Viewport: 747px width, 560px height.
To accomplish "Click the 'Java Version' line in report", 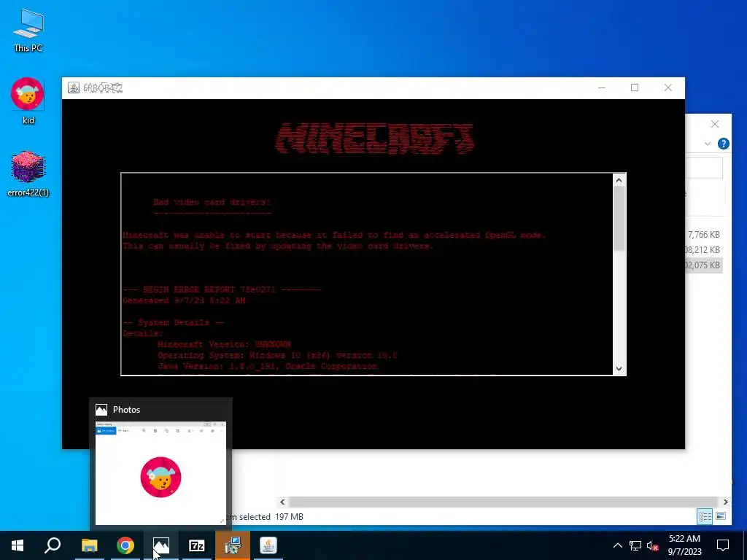I will tap(267, 366).
